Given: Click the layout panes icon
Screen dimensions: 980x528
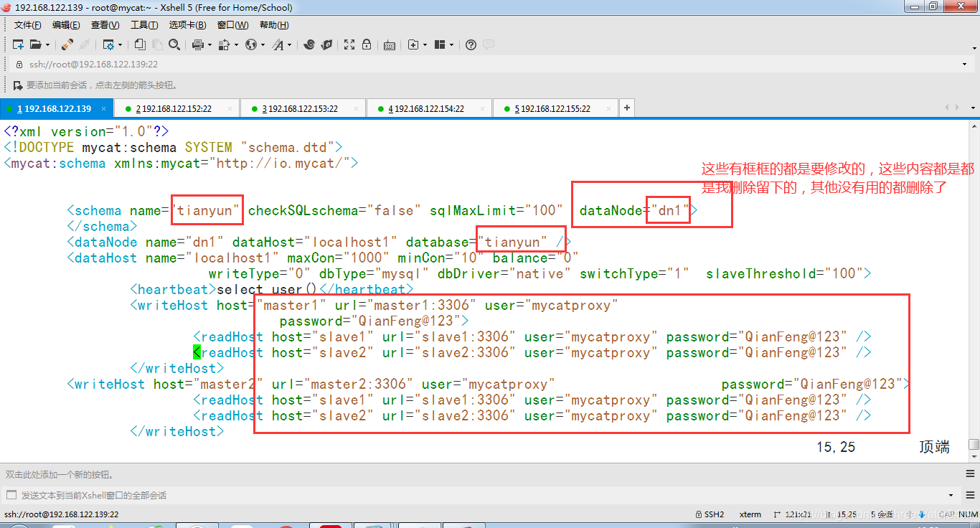Looking at the screenshot, I should (440, 44).
